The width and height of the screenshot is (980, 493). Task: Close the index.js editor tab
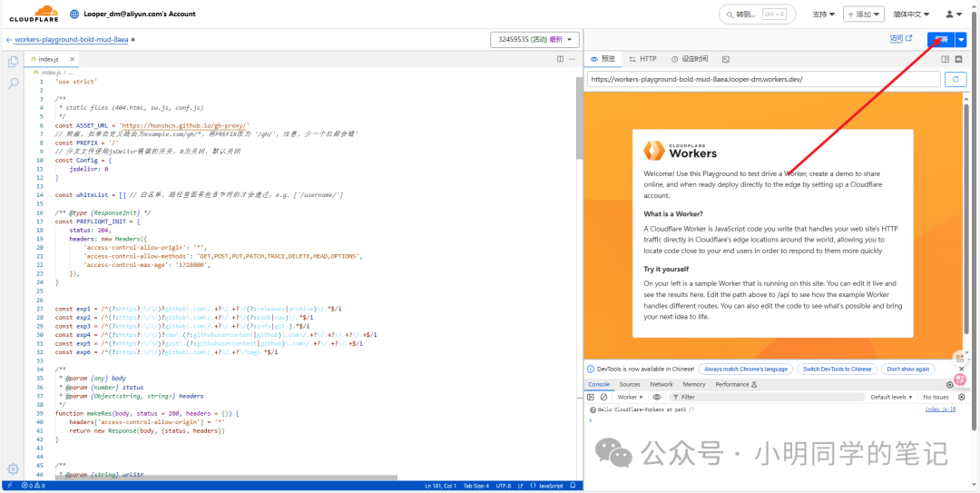point(72,59)
